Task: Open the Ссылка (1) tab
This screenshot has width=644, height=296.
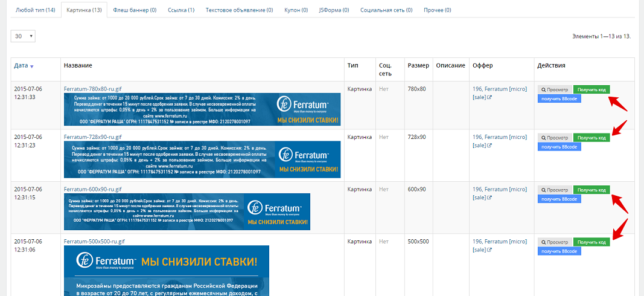Action: 181,10
